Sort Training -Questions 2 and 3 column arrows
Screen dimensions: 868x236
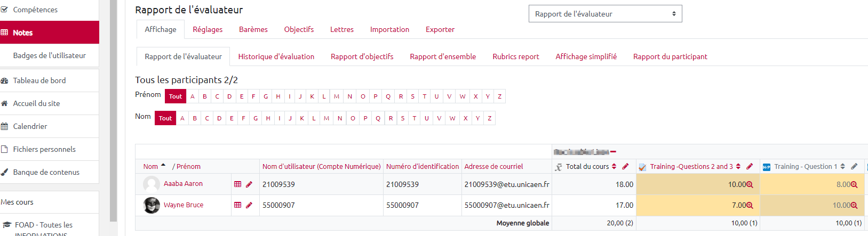point(738,167)
